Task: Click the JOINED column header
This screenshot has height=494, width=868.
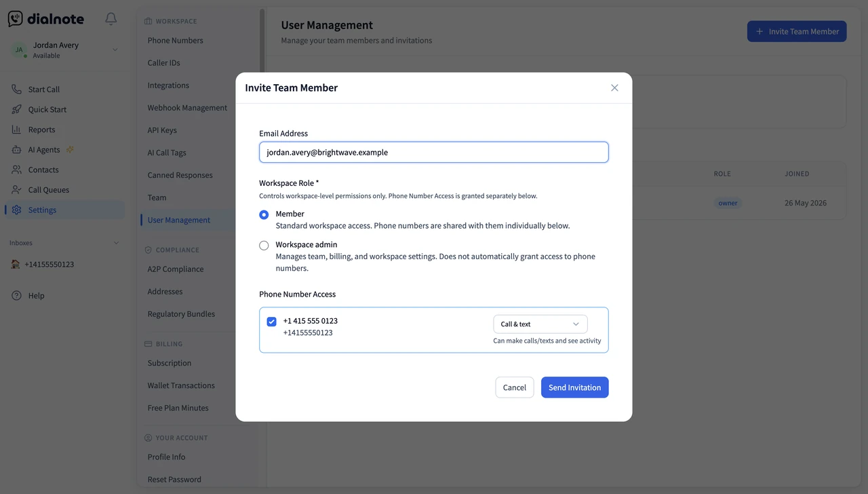Action: pyautogui.click(x=797, y=174)
